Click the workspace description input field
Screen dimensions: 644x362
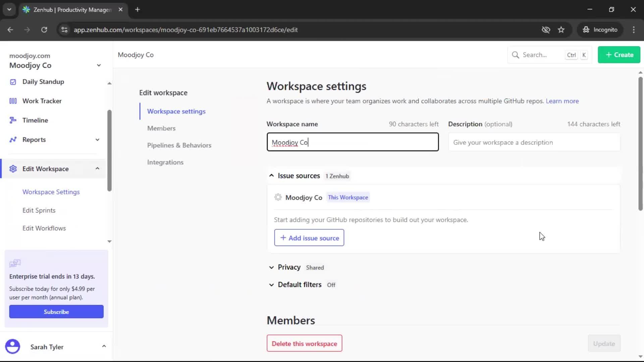(535, 142)
